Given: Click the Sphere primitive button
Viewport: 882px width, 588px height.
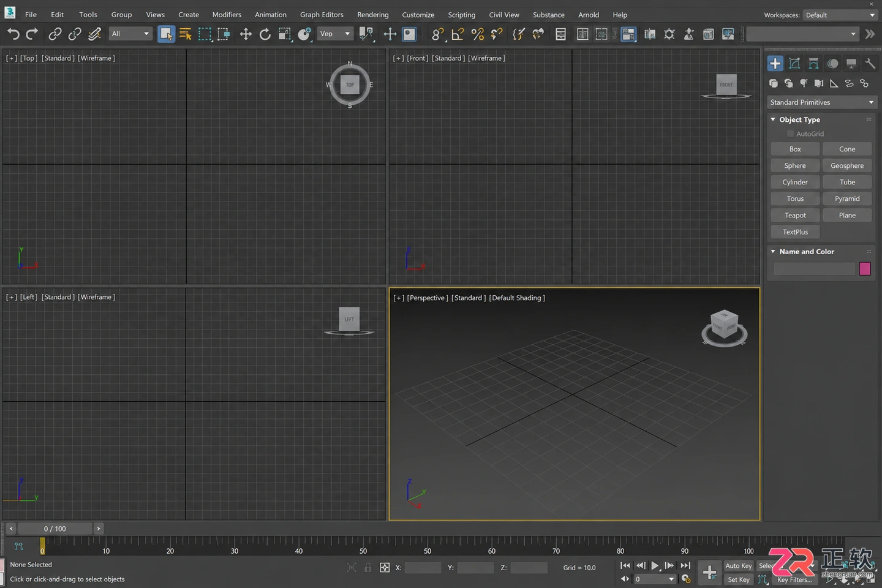Looking at the screenshot, I should tap(795, 165).
